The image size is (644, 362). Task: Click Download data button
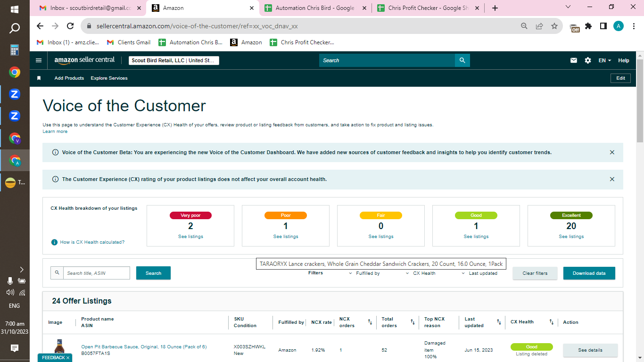tap(589, 273)
